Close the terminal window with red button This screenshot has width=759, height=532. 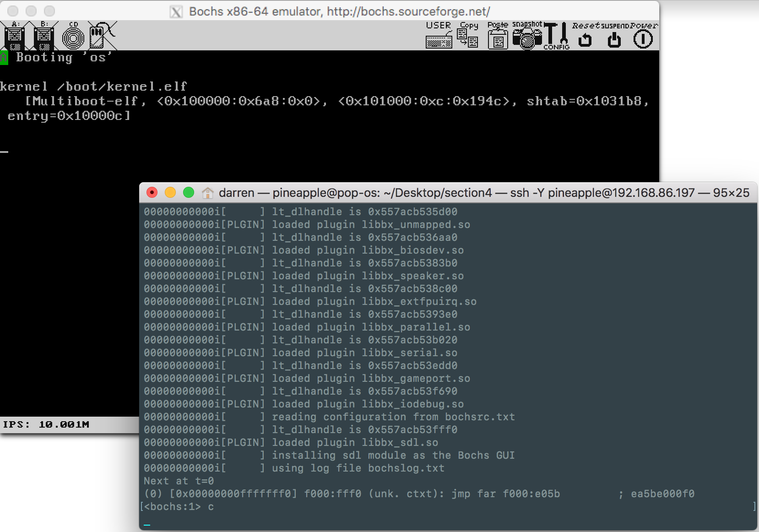[152, 192]
